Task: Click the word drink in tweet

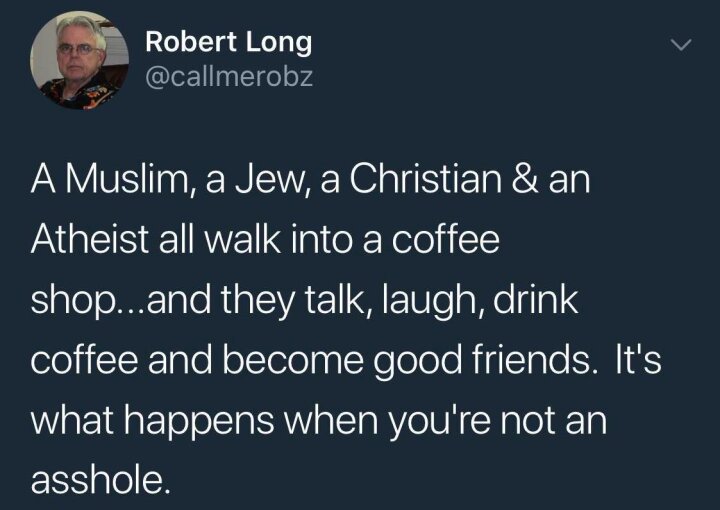Action: [535, 299]
